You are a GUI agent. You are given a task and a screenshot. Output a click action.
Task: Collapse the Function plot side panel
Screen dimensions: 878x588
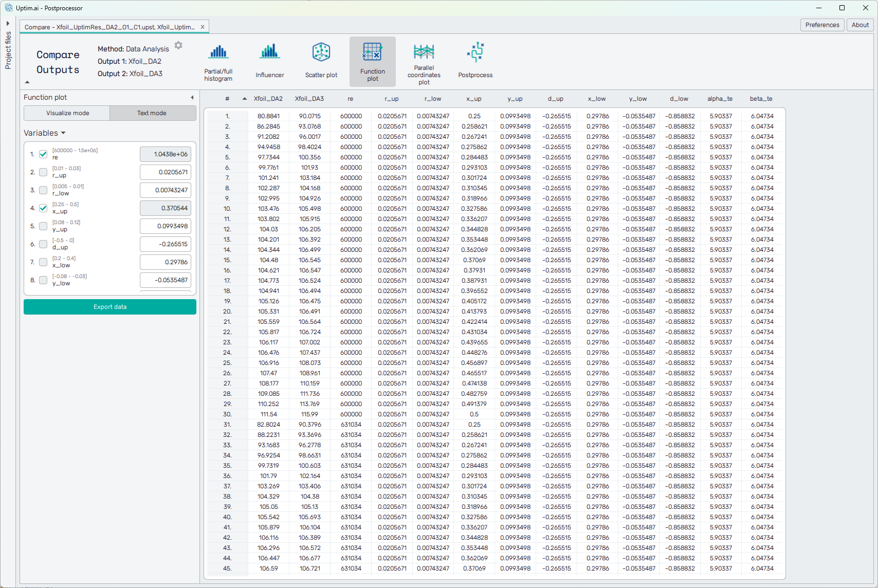[x=192, y=98]
